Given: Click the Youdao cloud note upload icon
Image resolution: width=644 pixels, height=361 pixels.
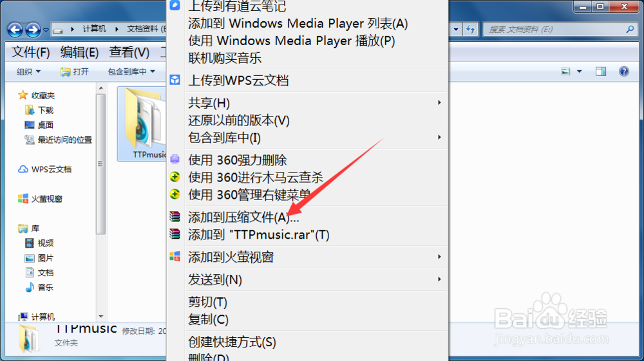Looking at the screenshot, I should tap(175, 5).
